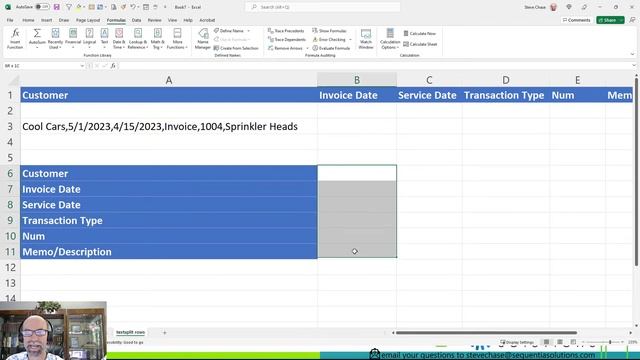This screenshot has height=360, width=640.
Task: Click the Save icon in title bar
Action: coord(57,7)
